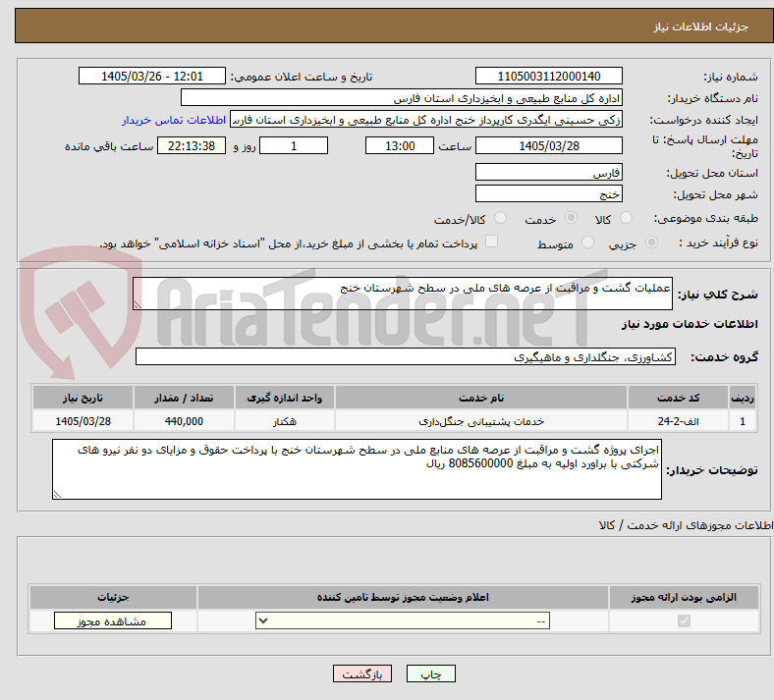Click the چاپ print button
This screenshot has width=774, height=700.
coord(431,673)
